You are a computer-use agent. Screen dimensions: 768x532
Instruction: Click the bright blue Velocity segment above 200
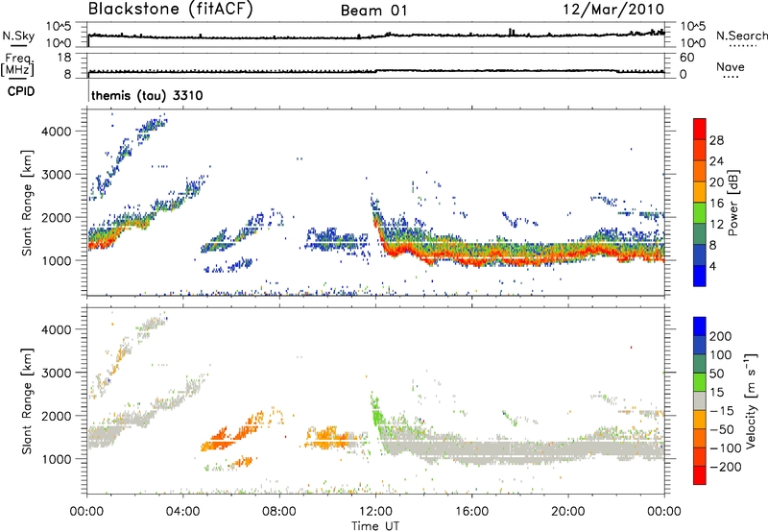pos(700,326)
